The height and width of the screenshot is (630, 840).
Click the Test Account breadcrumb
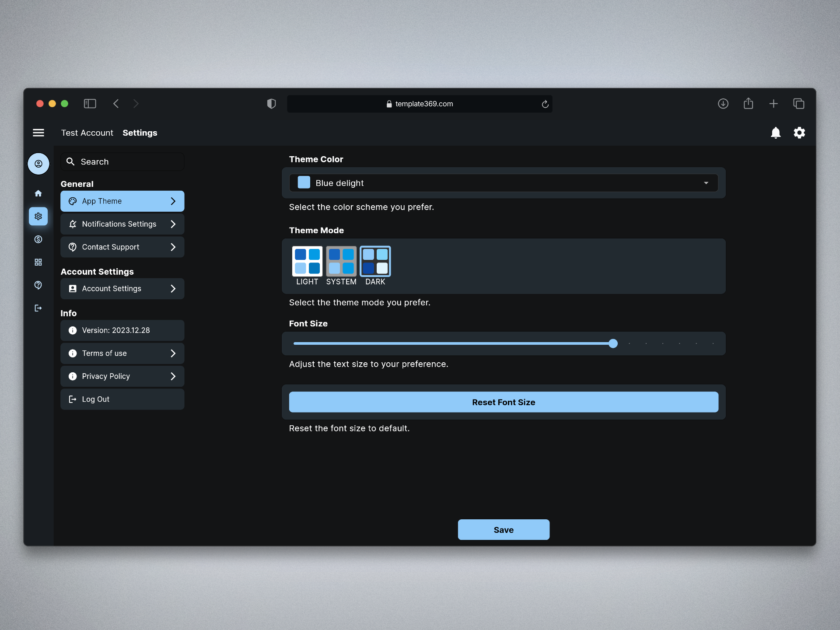(87, 133)
